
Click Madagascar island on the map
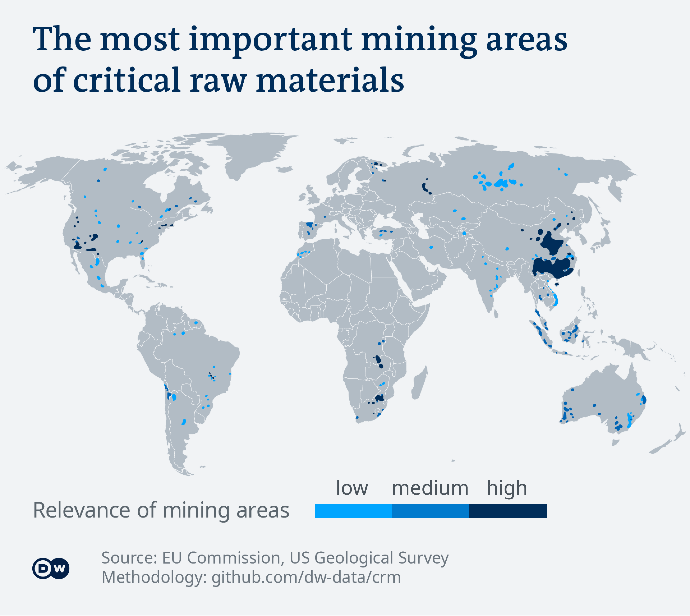tap(420, 383)
